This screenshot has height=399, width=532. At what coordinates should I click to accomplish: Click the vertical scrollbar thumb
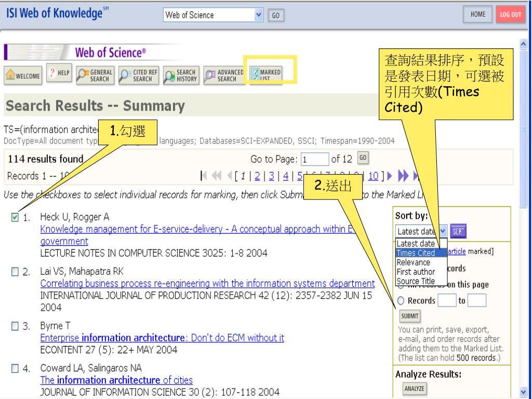pyautogui.click(x=523, y=128)
